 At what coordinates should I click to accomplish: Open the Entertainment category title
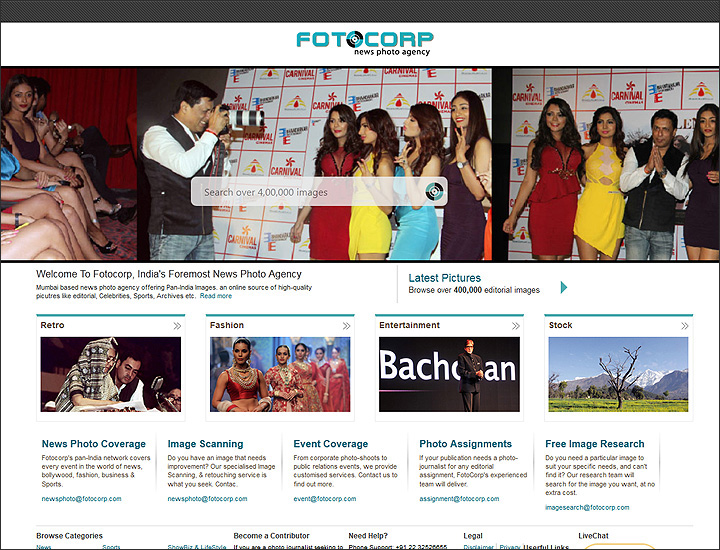pos(410,325)
